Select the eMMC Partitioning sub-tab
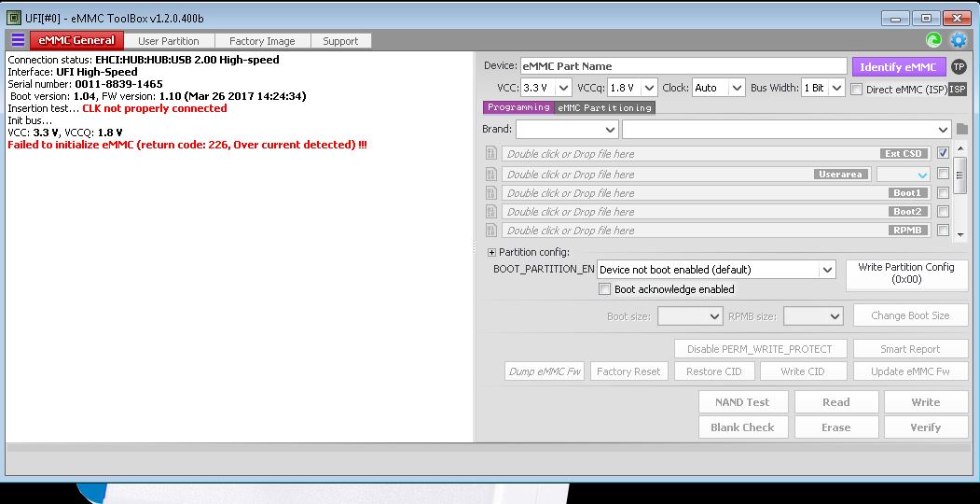The width and height of the screenshot is (980, 504). point(605,107)
